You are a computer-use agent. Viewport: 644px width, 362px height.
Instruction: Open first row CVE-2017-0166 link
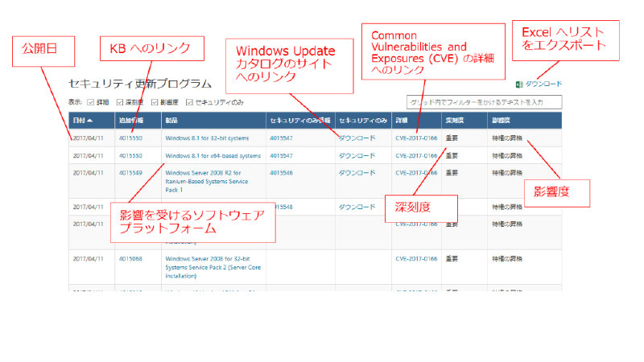[x=416, y=138]
